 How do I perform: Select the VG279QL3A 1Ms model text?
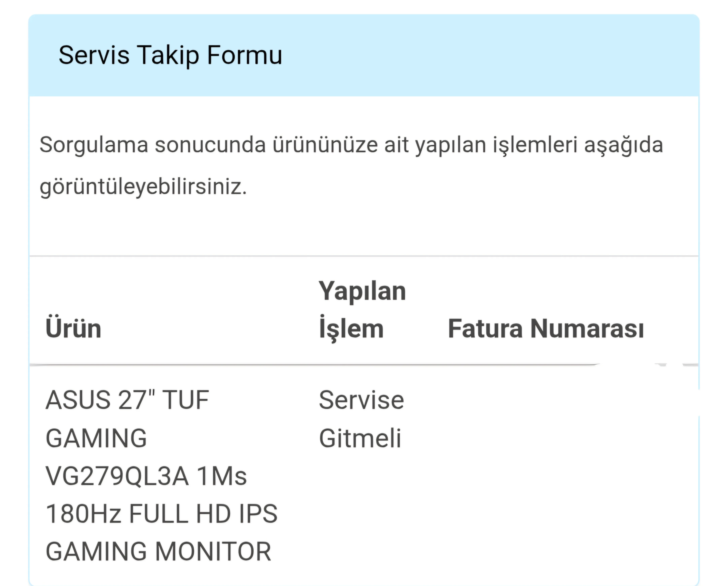(146, 476)
